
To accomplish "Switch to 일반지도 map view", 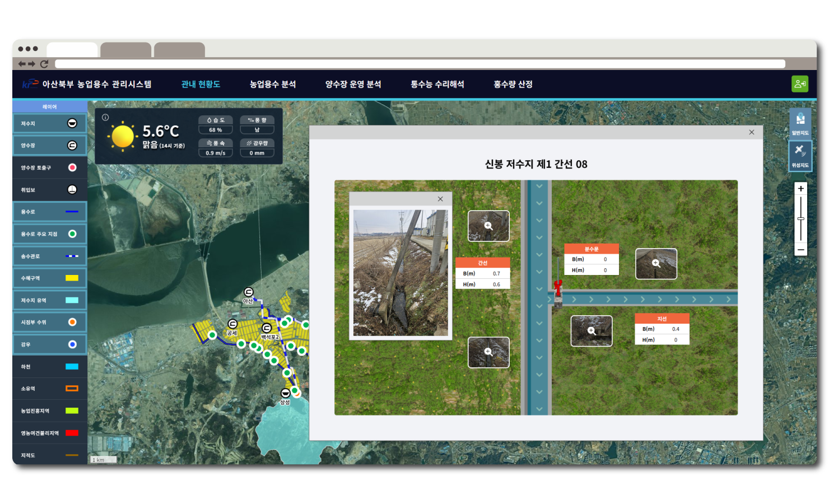I will [800, 123].
